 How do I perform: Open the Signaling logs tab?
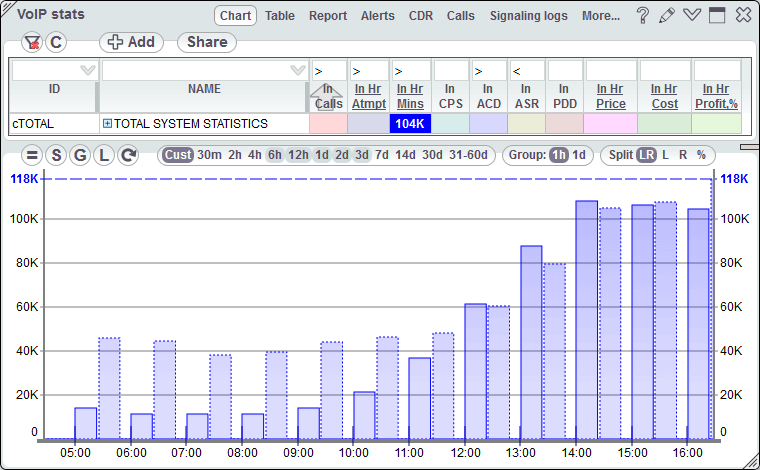[x=528, y=16]
